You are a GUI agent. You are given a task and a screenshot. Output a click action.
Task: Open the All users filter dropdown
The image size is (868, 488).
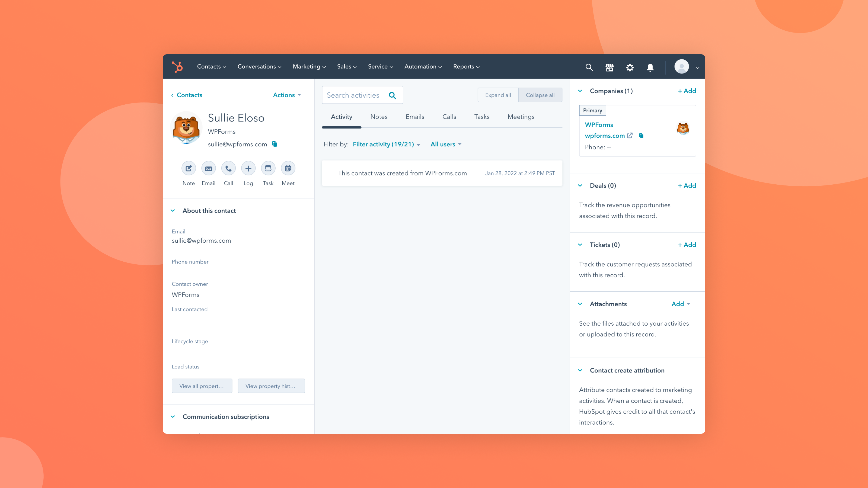point(445,144)
